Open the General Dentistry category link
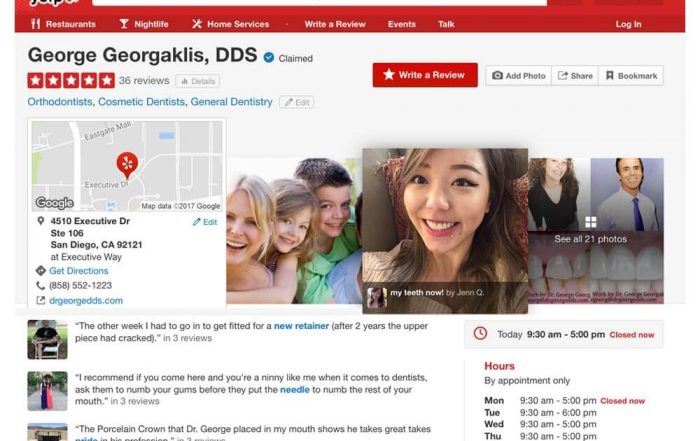The height and width of the screenshot is (441, 700). 231,102
